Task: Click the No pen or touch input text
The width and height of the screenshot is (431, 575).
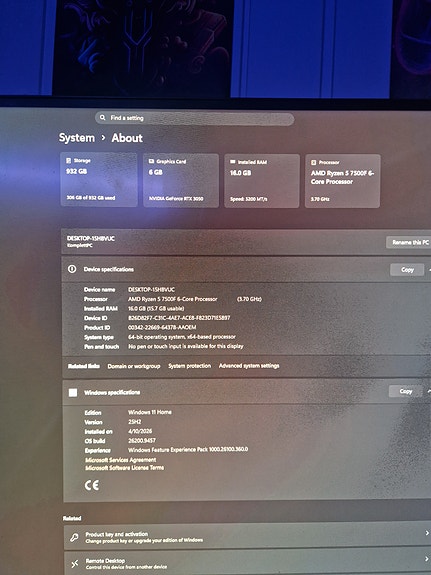Action: coord(186,346)
